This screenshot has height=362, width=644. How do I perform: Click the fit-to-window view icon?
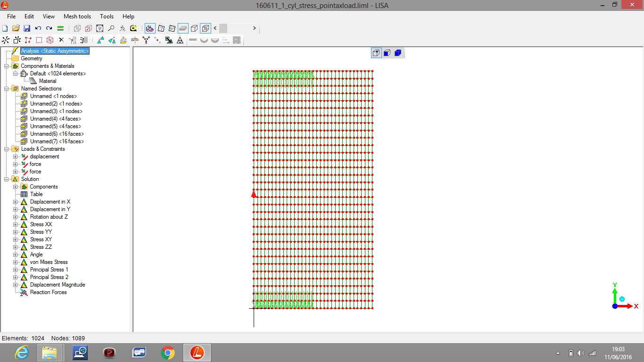click(x=99, y=28)
